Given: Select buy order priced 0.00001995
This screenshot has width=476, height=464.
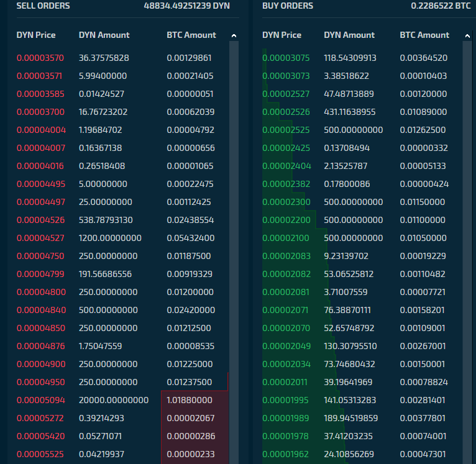Looking at the screenshot, I should point(362,400).
